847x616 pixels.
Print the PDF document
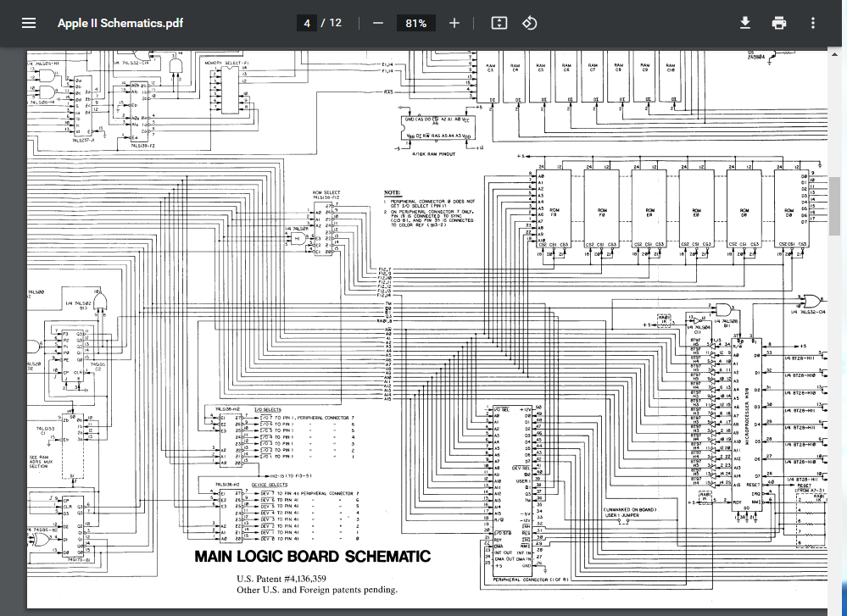pos(779,23)
